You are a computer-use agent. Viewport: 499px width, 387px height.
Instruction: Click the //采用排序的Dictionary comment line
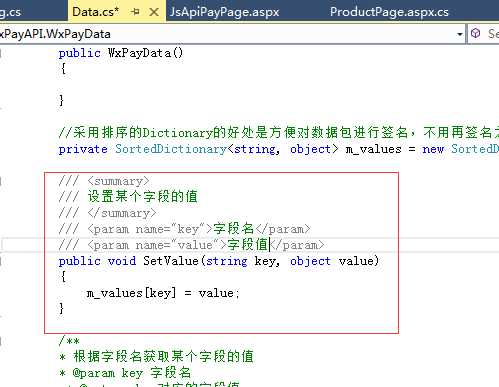pos(279,133)
